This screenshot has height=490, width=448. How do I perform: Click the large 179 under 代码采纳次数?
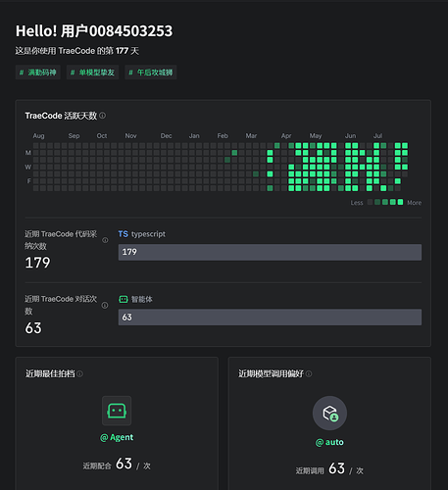pyautogui.click(x=37, y=263)
